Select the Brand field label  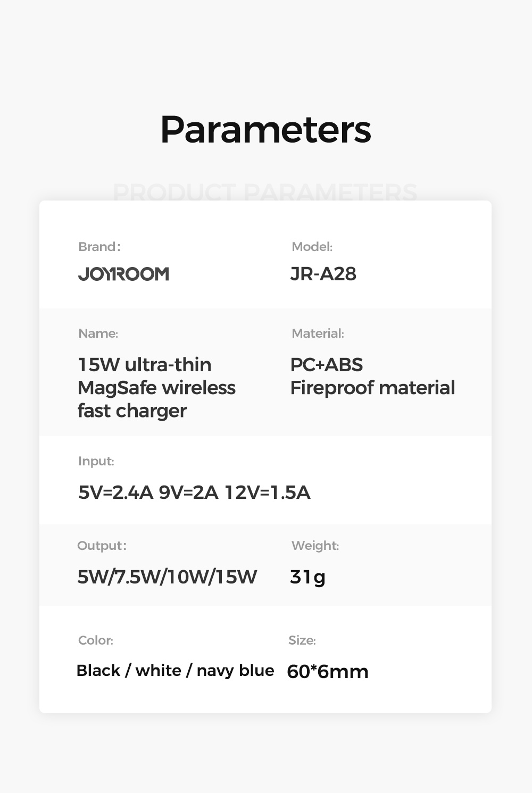coord(99,247)
